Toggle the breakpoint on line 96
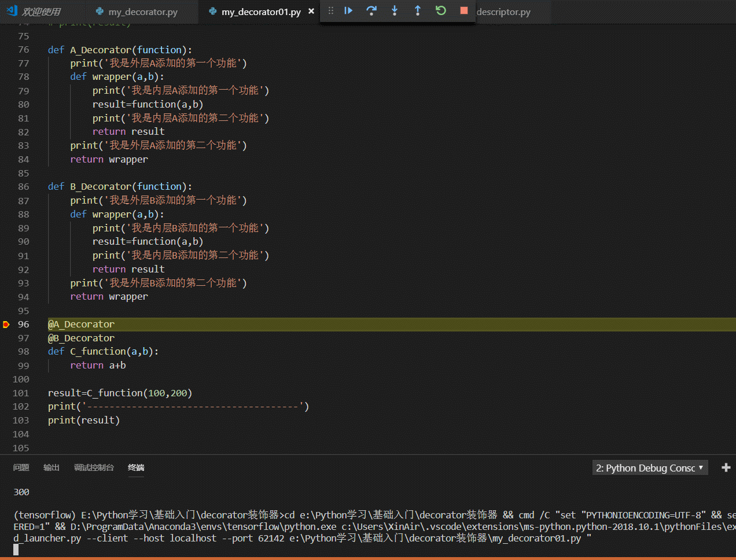Screen dimensions: 736x560 [x=6, y=325]
